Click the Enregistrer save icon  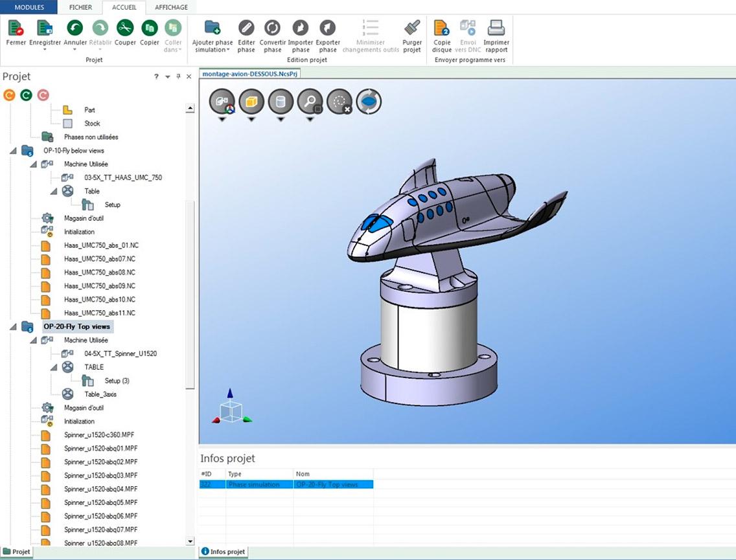tap(45, 28)
